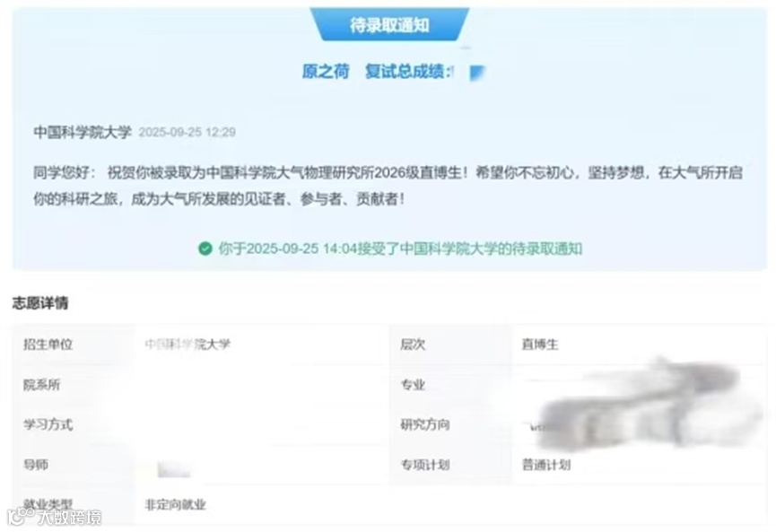Click the timestamp 2025-09-25 12:29
Viewport: 776px width, 532px height.
click(187, 132)
